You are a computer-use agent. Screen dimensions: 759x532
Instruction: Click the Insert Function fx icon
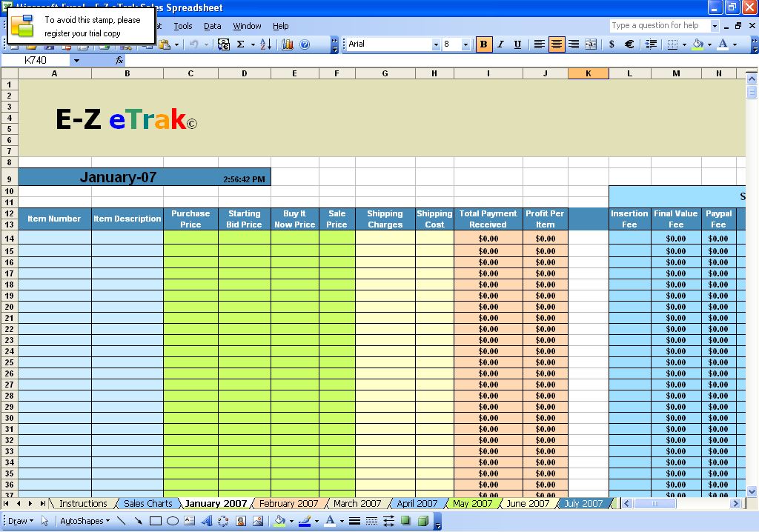tap(119, 61)
